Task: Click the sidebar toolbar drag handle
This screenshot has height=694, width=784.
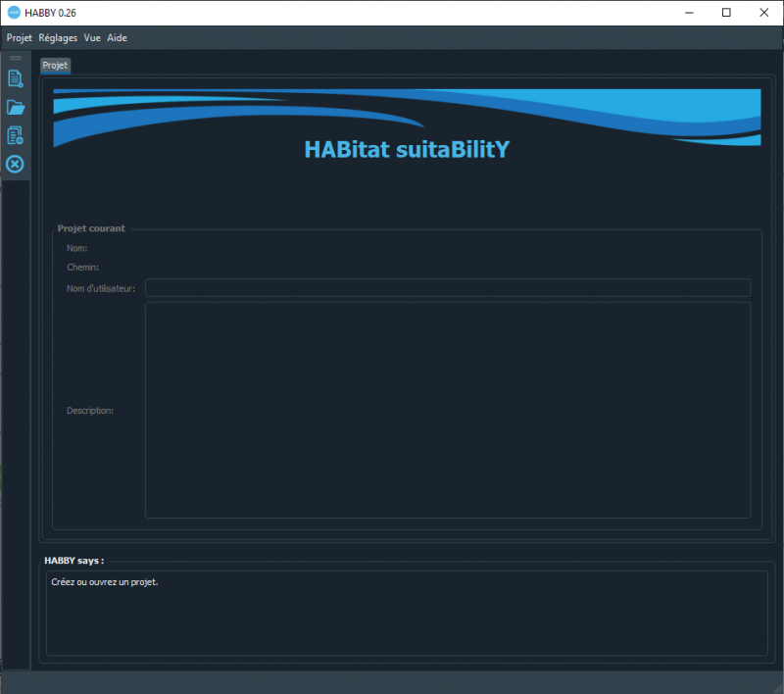Action: [15, 59]
